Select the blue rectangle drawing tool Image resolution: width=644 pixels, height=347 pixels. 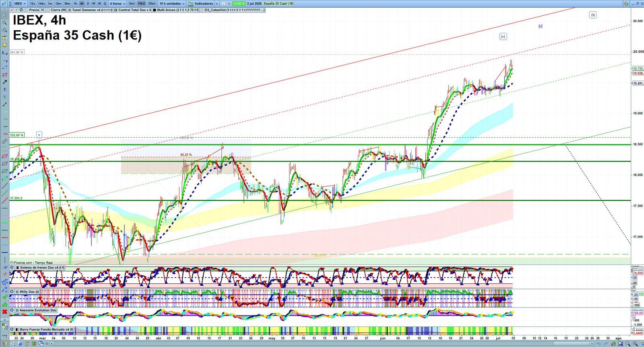click(x=5, y=67)
